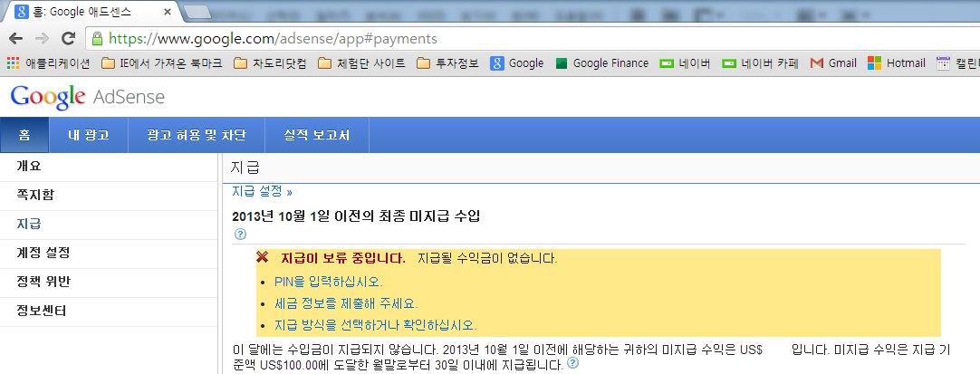The image size is (980, 374).
Task: Open the 광고 허용 및 차단 tab
Action: click(x=197, y=135)
